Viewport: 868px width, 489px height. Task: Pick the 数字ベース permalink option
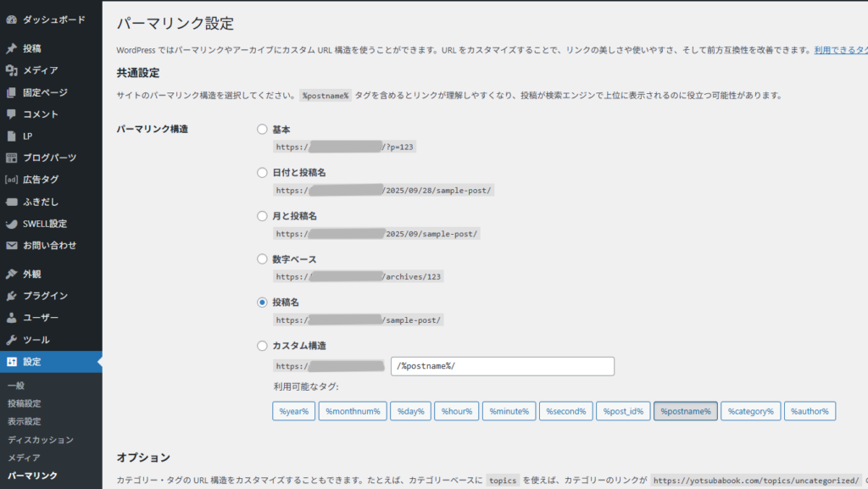click(262, 259)
